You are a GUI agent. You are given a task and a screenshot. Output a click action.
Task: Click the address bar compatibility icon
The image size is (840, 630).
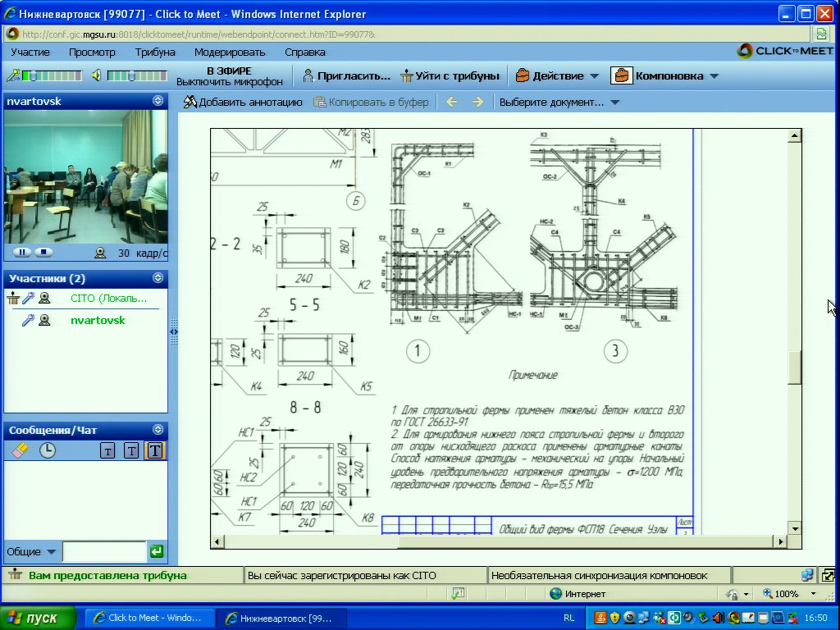(x=821, y=34)
